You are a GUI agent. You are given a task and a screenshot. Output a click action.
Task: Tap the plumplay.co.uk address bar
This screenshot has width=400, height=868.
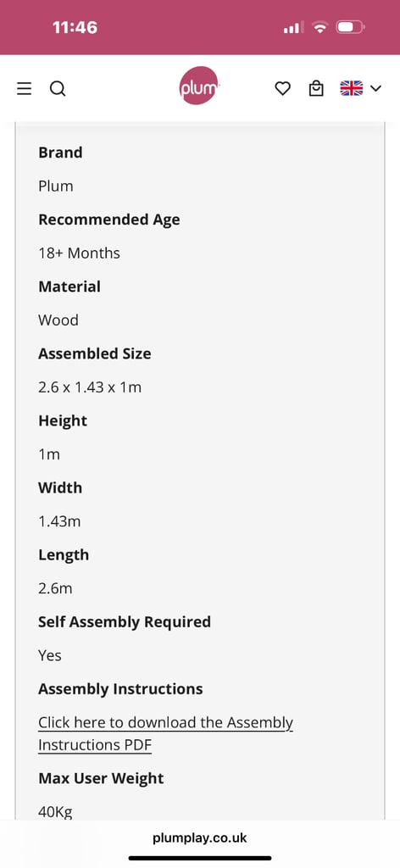pos(200,838)
